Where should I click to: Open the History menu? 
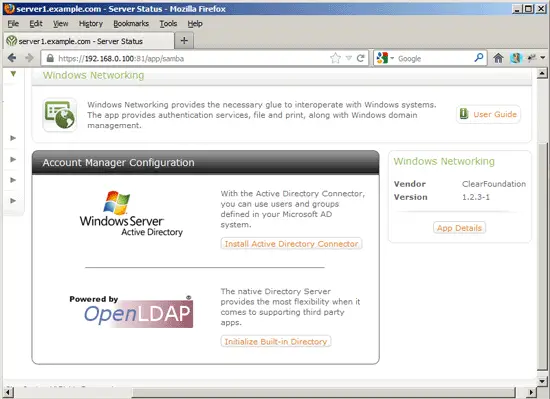(91, 23)
